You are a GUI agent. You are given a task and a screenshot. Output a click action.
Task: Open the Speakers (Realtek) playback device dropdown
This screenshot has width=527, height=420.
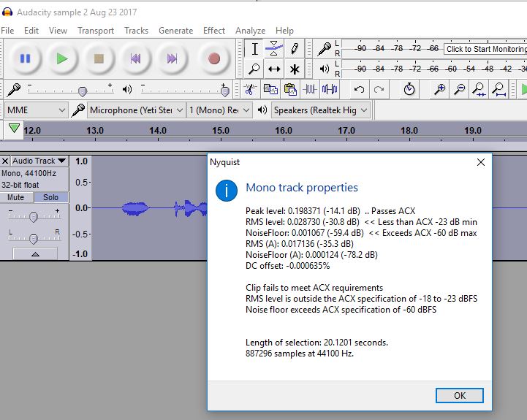[x=320, y=110]
